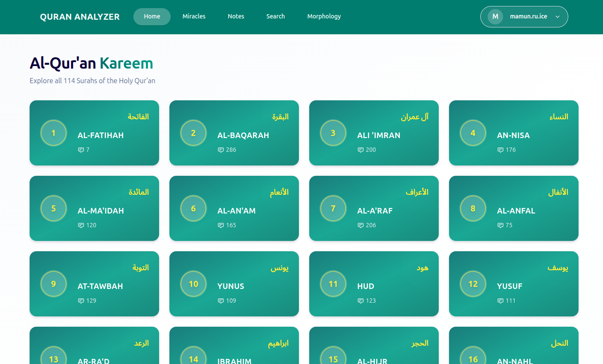Click the number 13 badge on Ar-Ra'd card
The image size is (603, 364).
54,358
